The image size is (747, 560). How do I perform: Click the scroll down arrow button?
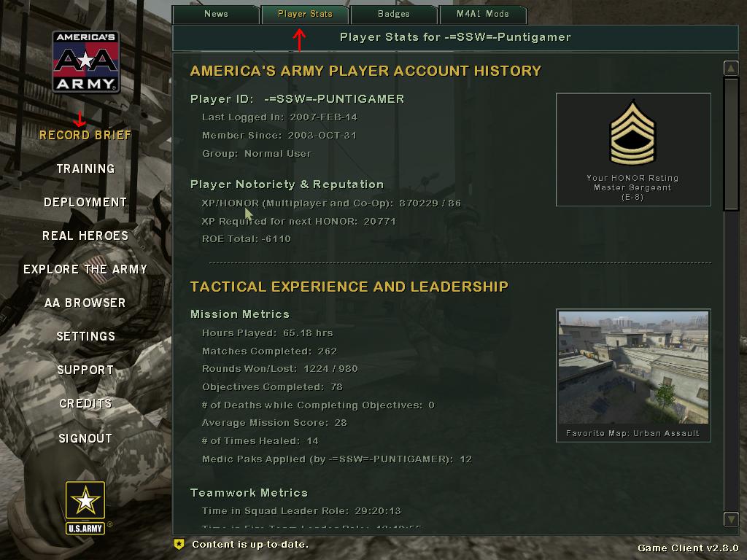[x=731, y=518]
